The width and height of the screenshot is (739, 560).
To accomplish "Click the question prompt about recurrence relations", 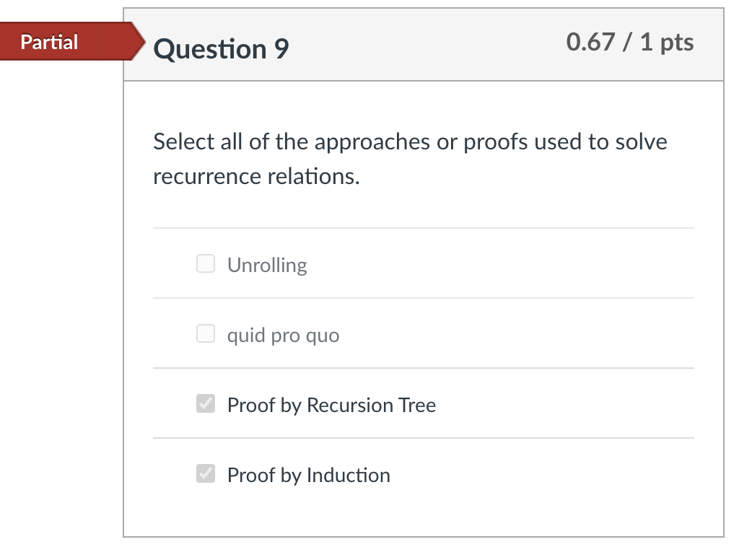I will click(x=410, y=159).
